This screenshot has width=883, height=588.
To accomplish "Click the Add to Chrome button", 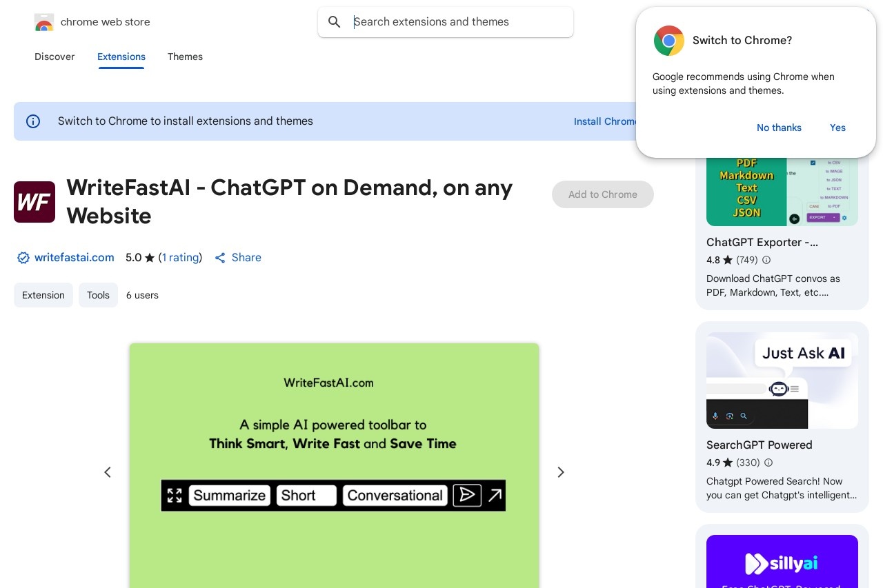I will 603,194.
